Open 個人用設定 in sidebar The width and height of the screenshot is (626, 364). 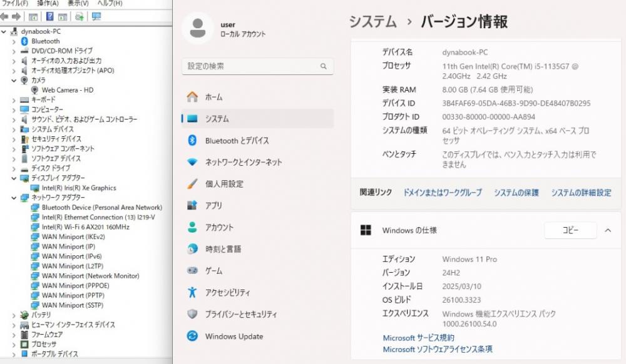[257, 184]
